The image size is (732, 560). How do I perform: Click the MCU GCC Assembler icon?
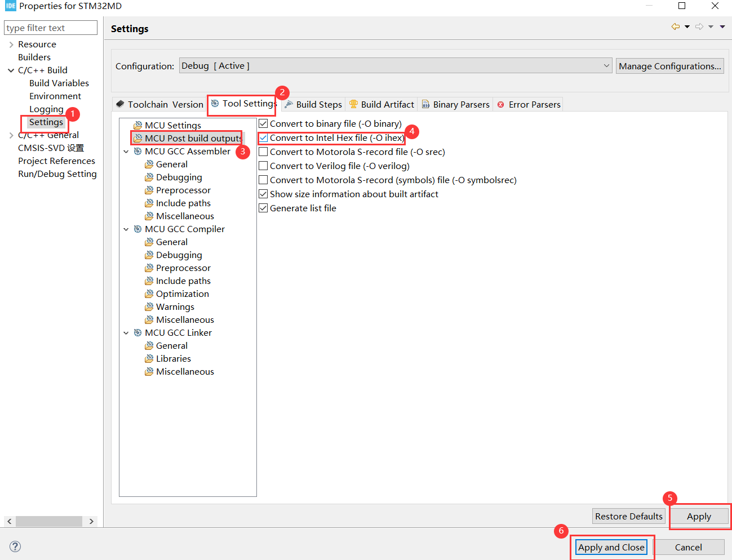point(137,151)
